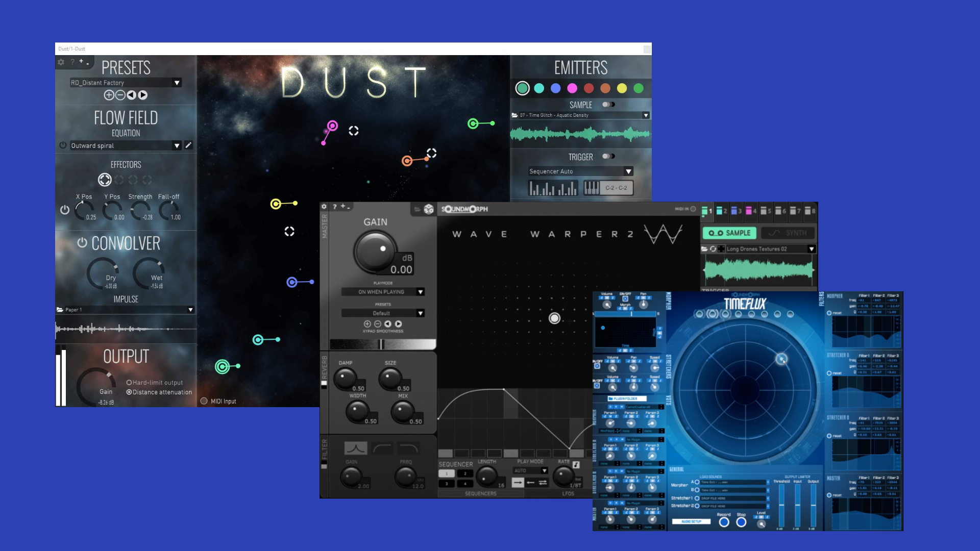This screenshot has width=980, height=551.
Task: Click the SYNTH mode button
Action: click(788, 233)
